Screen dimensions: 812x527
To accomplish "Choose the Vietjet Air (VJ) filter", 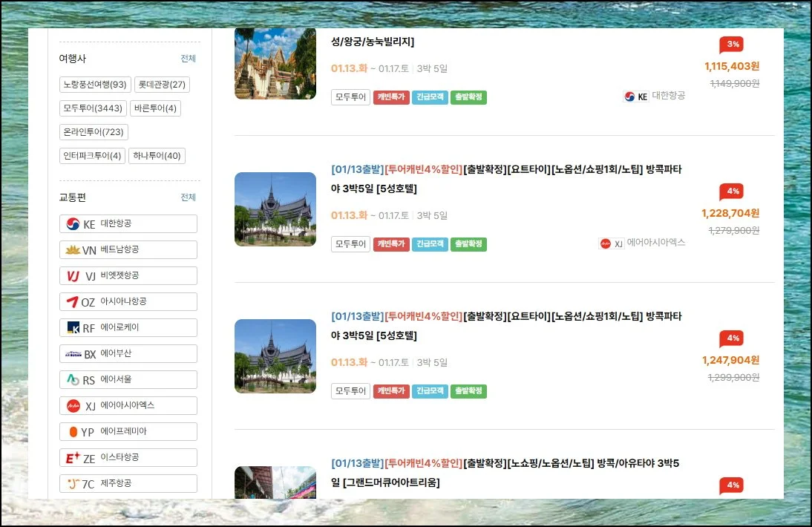I will coord(128,276).
